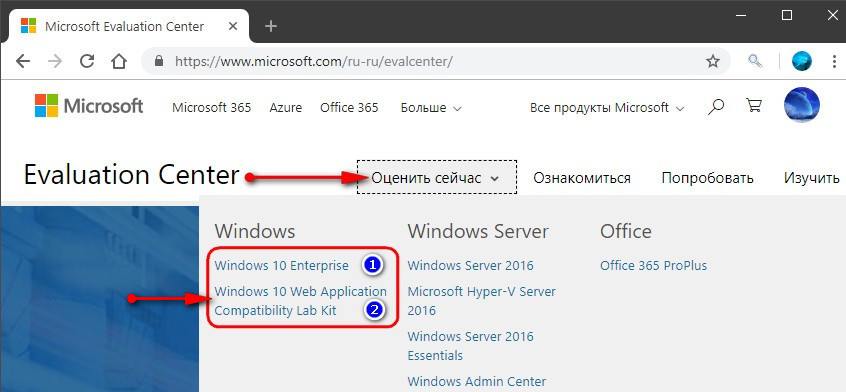846x392 pixels.
Task: Bookmark page with the star icon
Action: click(x=713, y=61)
